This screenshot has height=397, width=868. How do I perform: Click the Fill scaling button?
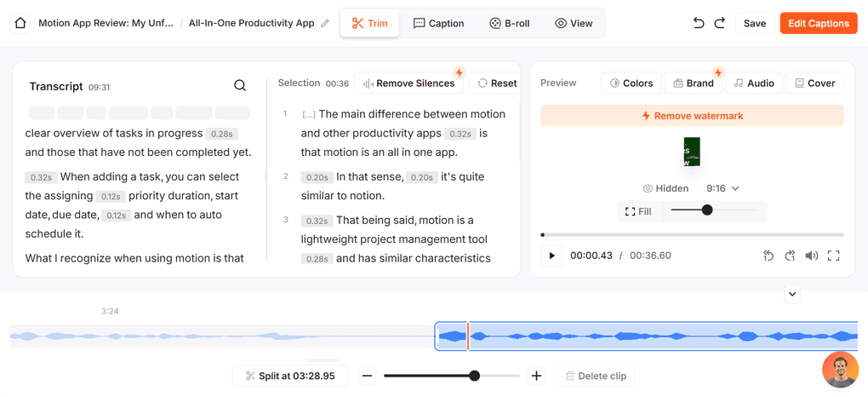pos(638,211)
